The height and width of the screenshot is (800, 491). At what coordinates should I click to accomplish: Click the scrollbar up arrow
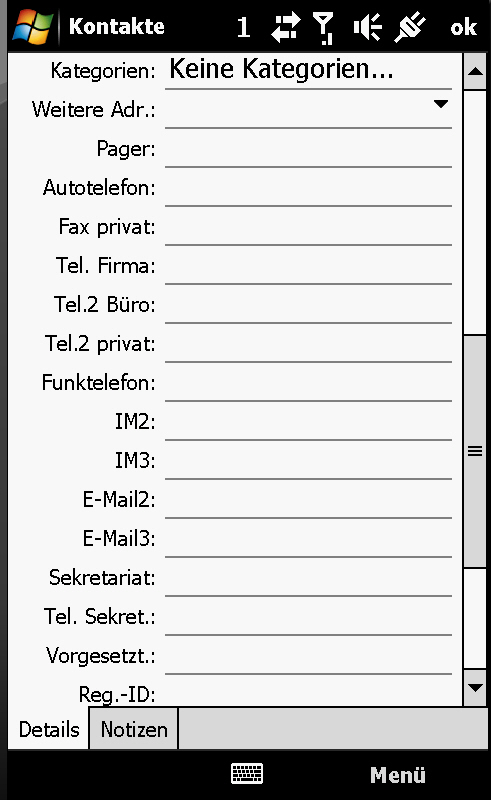coord(475,71)
